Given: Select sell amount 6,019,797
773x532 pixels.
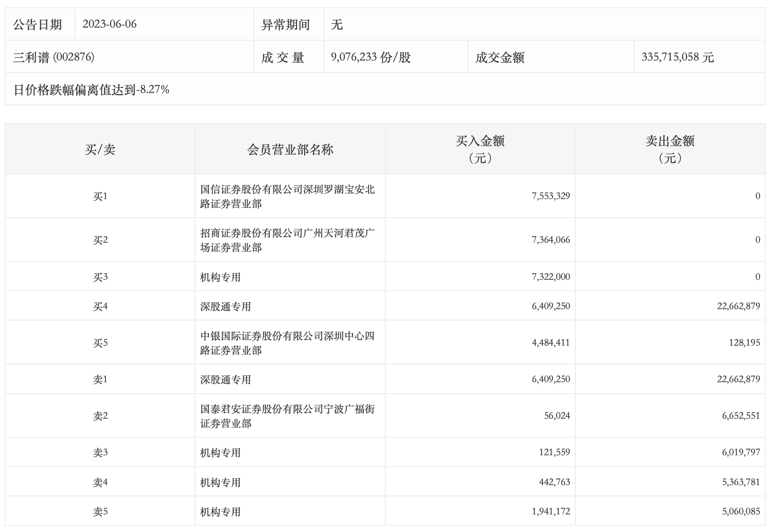Looking at the screenshot, I should click(x=741, y=452).
